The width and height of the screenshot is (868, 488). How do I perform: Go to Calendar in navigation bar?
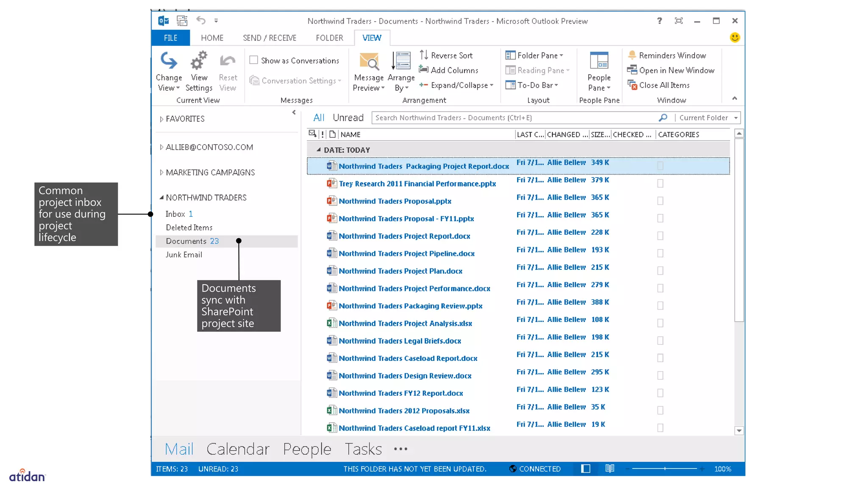238,449
